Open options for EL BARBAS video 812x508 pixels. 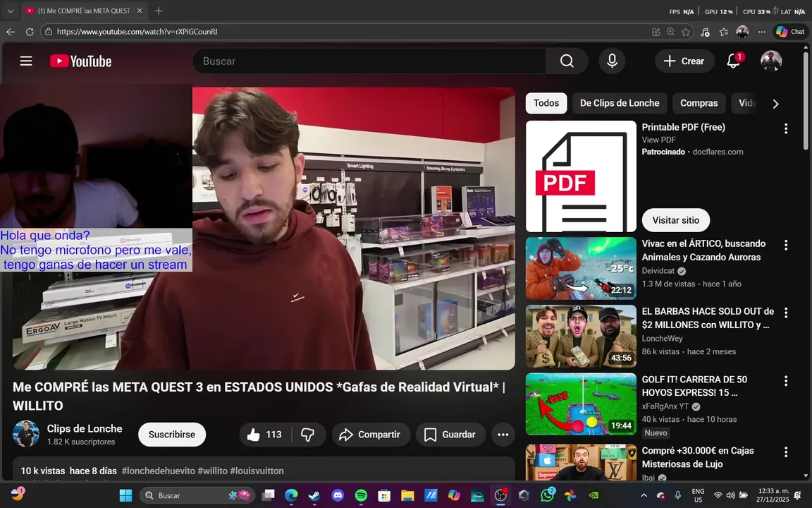(x=786, y=313)
